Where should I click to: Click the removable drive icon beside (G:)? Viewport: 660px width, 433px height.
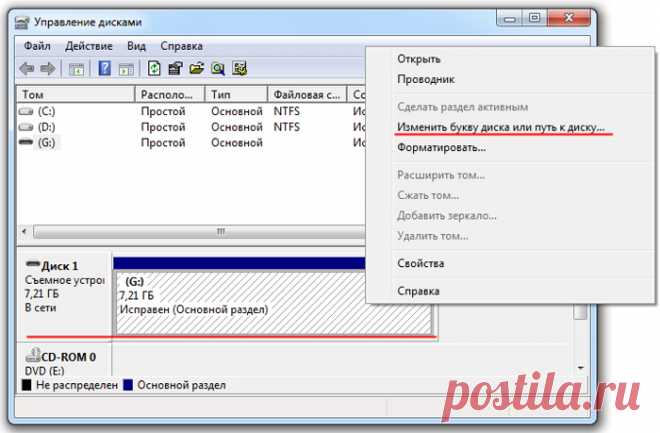point(26,143)
